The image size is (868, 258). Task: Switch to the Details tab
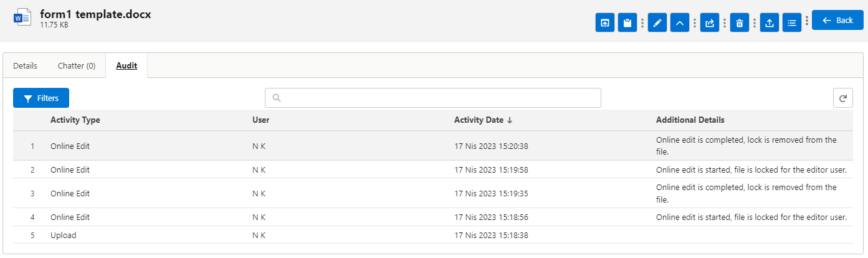click(x=25, y=65)
